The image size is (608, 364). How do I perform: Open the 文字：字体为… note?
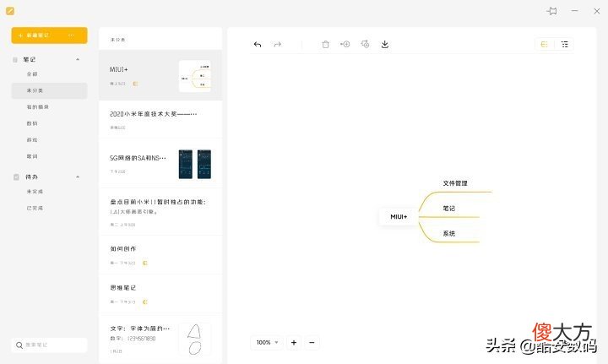(x=160, y=339)
